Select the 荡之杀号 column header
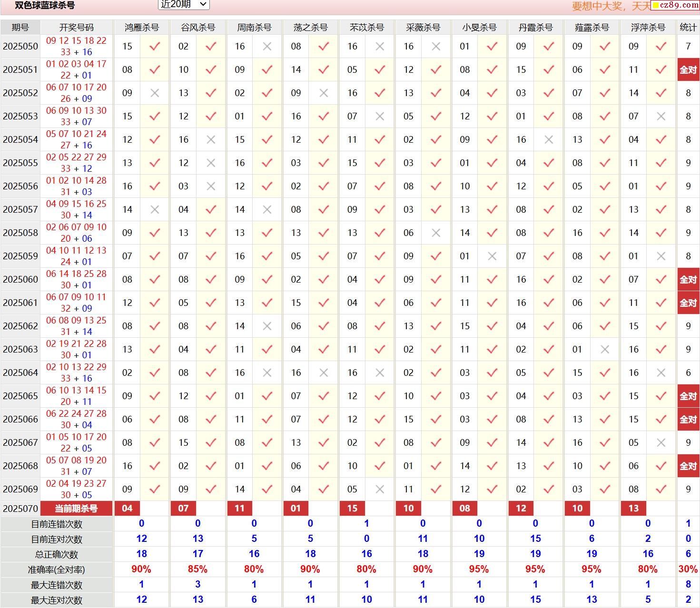 [310, 27]
